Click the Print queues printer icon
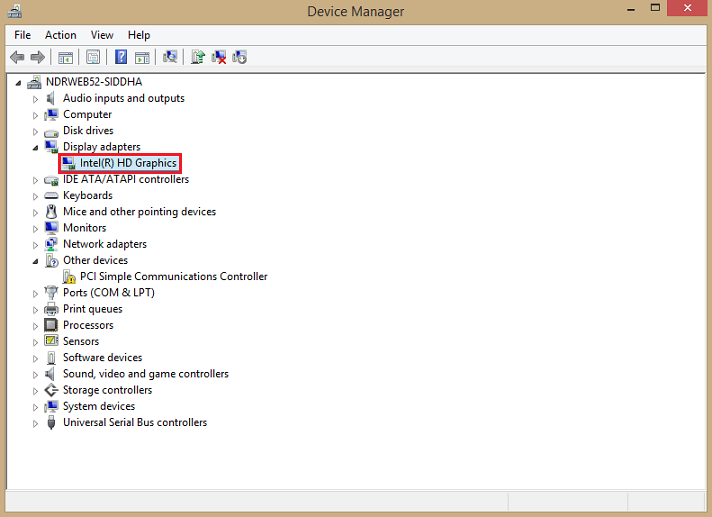This screenshot has width=712, height=517. click(51, 309)
